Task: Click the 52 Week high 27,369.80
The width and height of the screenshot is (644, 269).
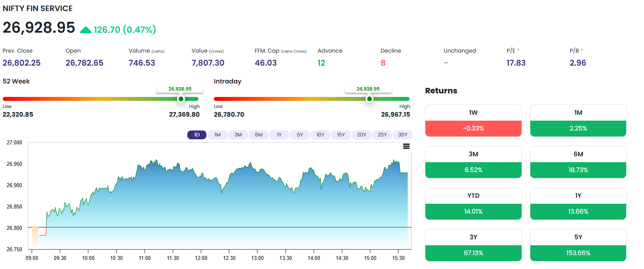Action: [184, 114]
